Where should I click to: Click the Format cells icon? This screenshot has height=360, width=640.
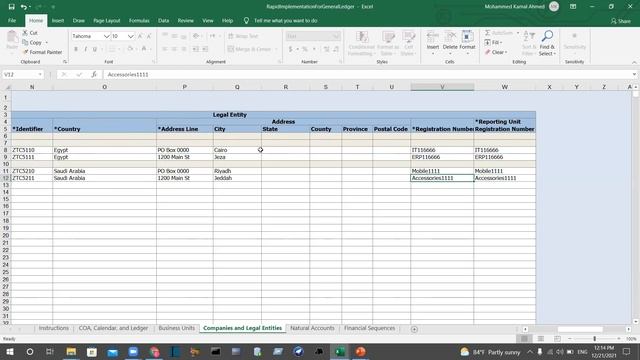pos(467,37)
